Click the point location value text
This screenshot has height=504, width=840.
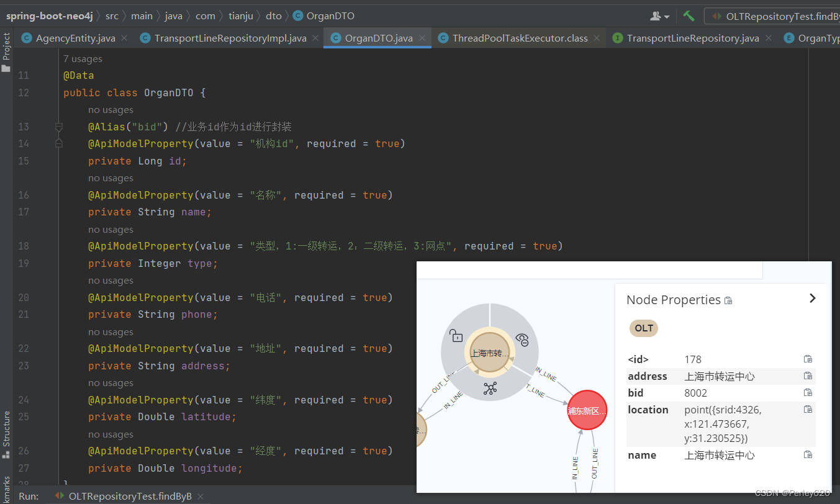click(723, 424)
